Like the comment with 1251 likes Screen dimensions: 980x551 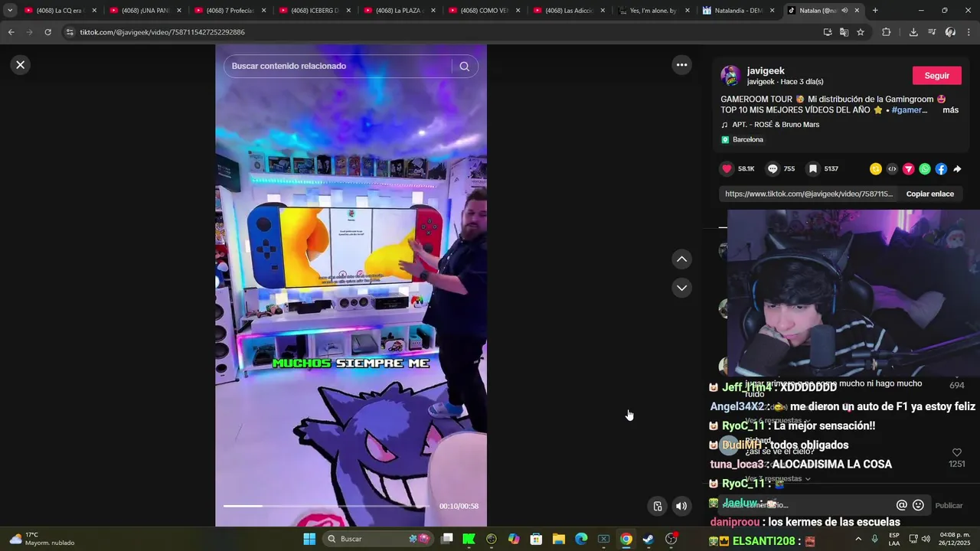tap(956, 453)
